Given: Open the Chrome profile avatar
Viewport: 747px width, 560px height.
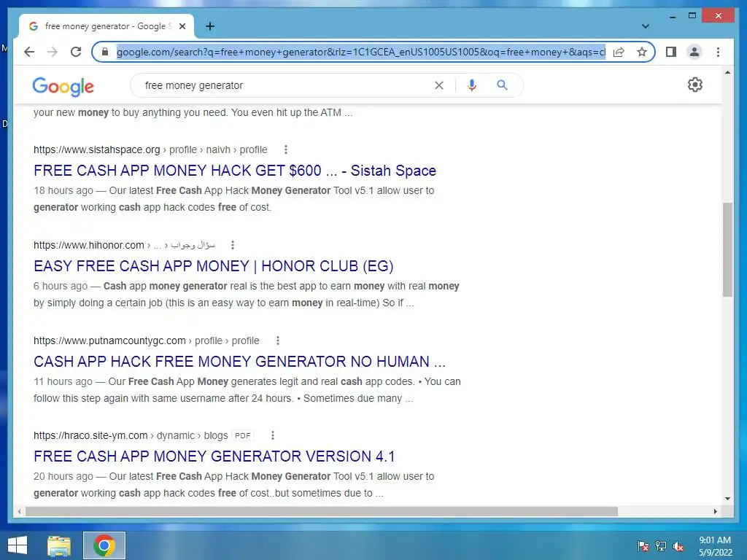Looking at the screenshot, I should 694,52.
